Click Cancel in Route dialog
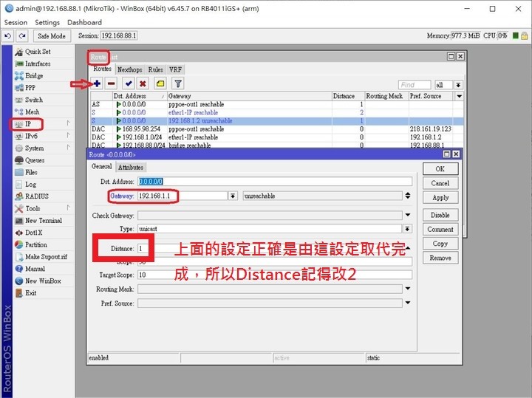The image size is (532, 398). point(440,183)
